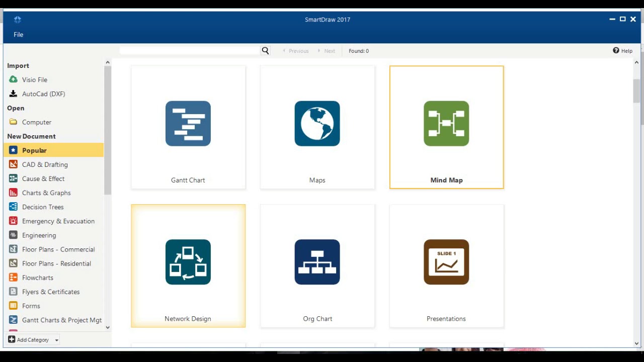Expand the Add Category dropdown arrow

[56, 340]
